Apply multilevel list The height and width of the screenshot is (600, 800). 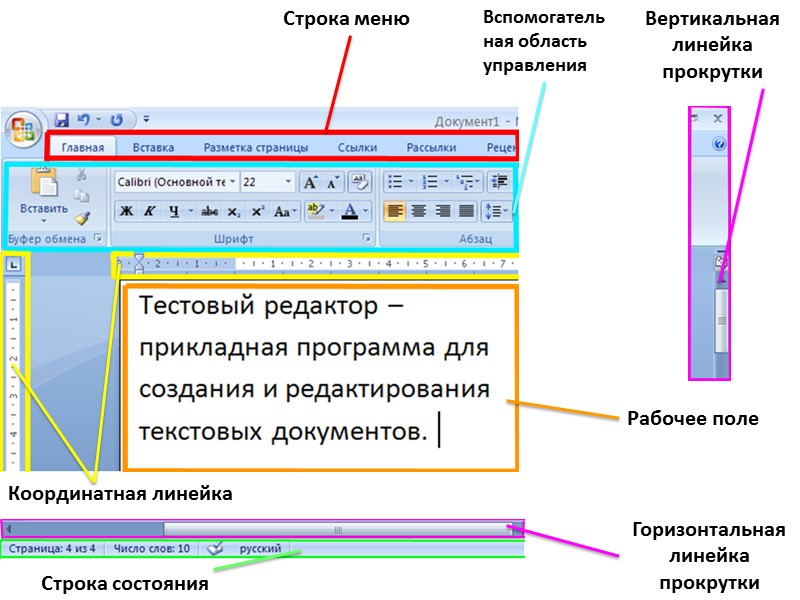(x=465, y=182)
